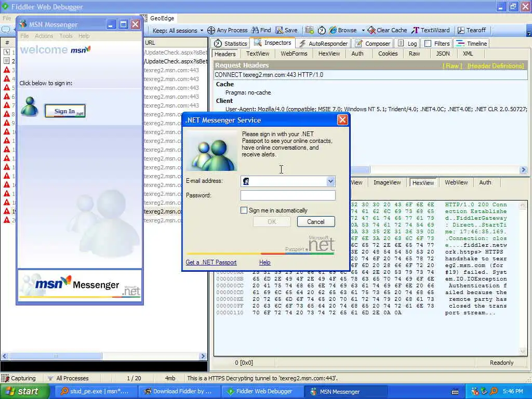The width and height of the screenshot is (532, 399).
Task: Open TextWizard tool
Action: point(431,30)
